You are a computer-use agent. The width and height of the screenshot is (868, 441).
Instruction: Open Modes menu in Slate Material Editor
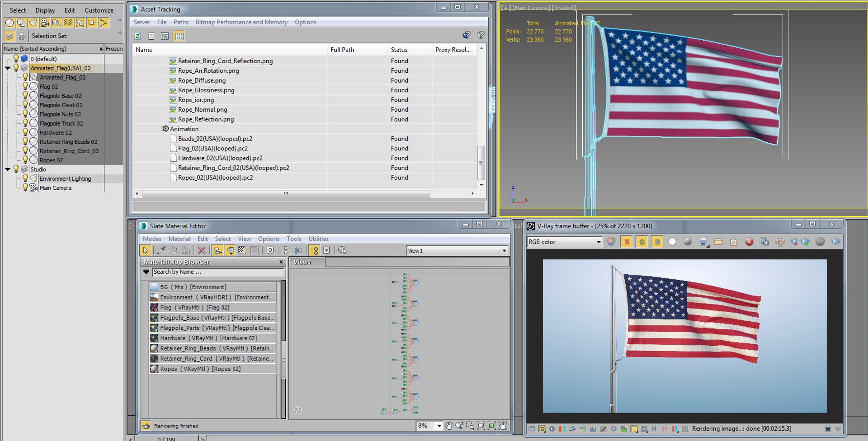(152, 239)
